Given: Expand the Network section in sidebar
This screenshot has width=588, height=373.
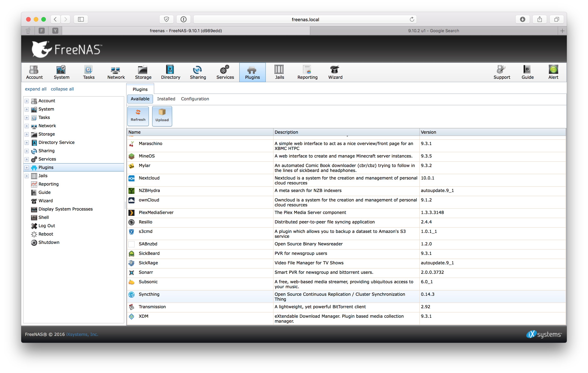Looking at the screenshot, I should click(27, 126).
